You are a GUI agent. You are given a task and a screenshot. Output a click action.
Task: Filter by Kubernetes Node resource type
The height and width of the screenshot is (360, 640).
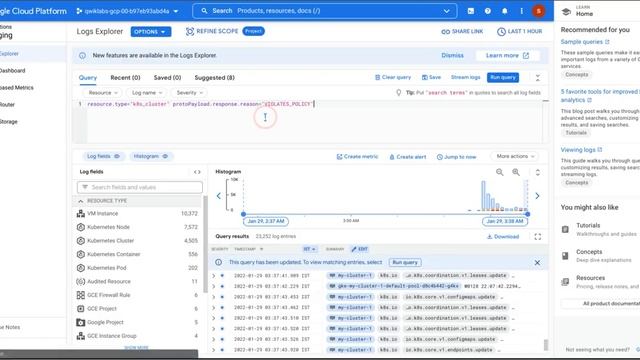[x=137, y=227]
